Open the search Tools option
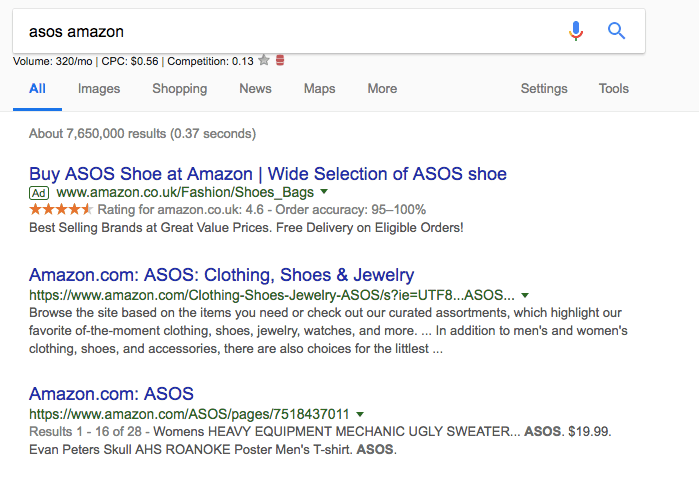Viewport: 699px width, 478px height. [613, 89]
